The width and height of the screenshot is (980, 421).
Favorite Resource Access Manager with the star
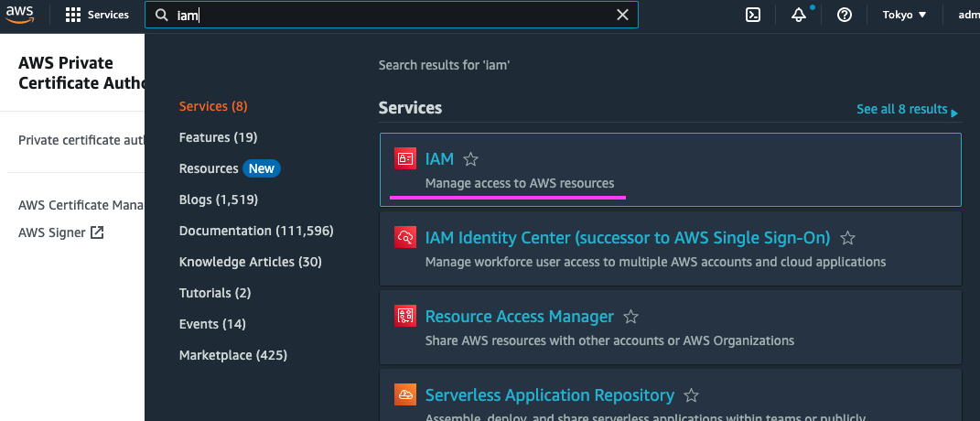pyautogui.click(x=631, y=317)
